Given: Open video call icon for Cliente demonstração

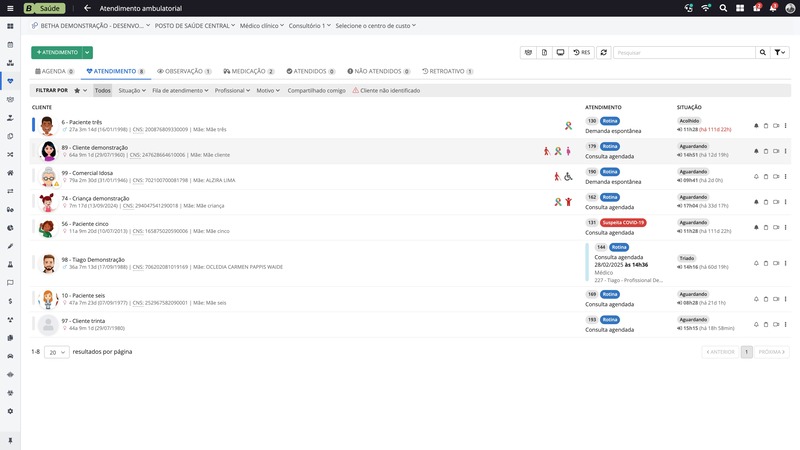Looking at the screenshot, I should coord(775,151).
